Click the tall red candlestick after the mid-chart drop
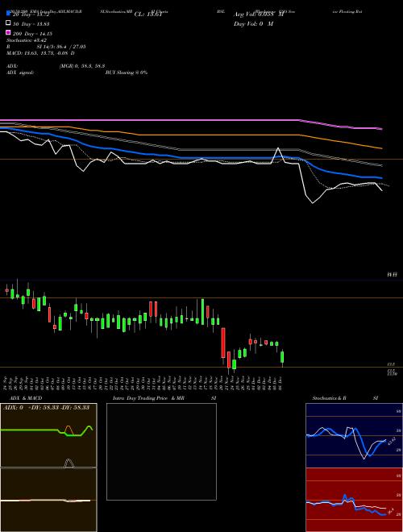 tap(223, 343)
